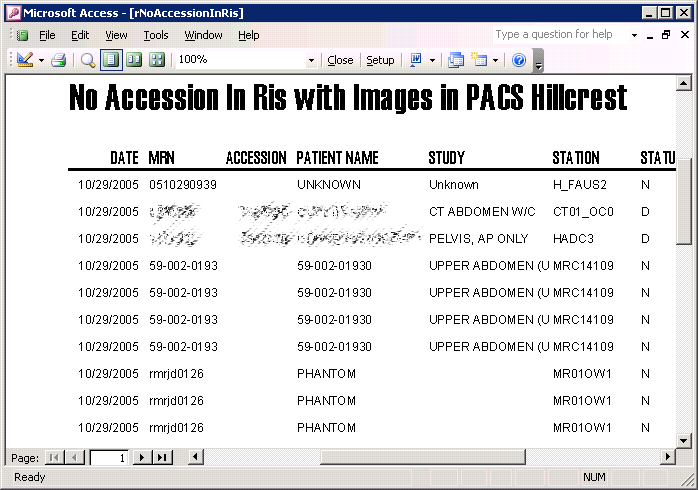The height and width of the screenshot is (490, 698).
Task: Click the Database Window icon
Action: pos(455,60)
